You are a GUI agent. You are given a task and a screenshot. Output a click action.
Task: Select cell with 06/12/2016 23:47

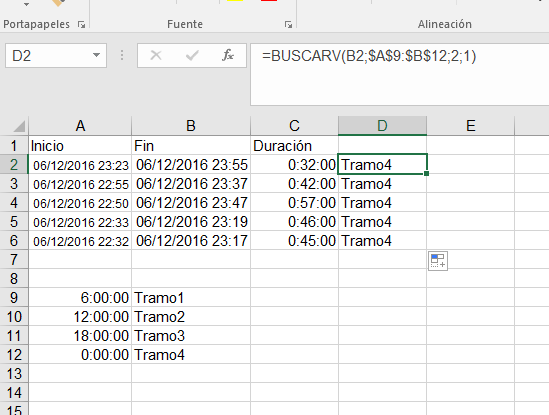(191, 203)
